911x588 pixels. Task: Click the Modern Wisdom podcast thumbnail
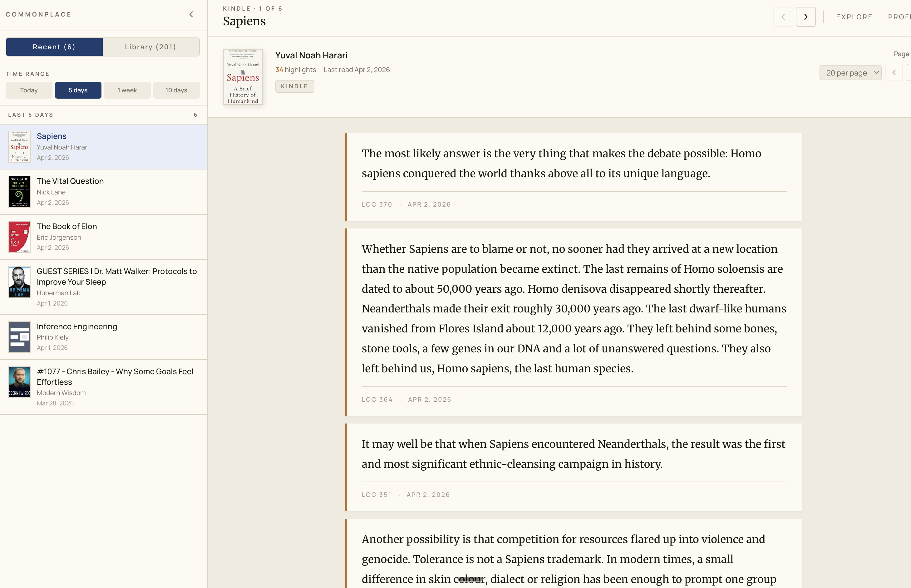[19, 382]
